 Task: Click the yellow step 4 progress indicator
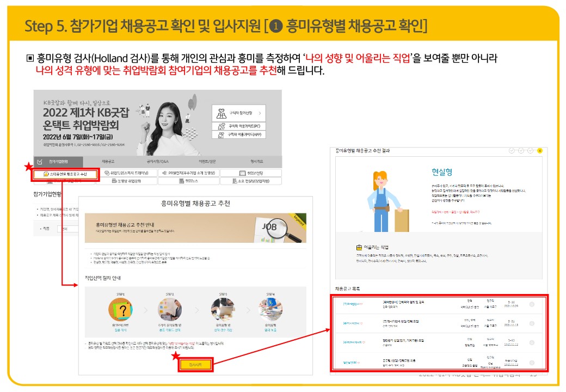click(x=539, y=151)
